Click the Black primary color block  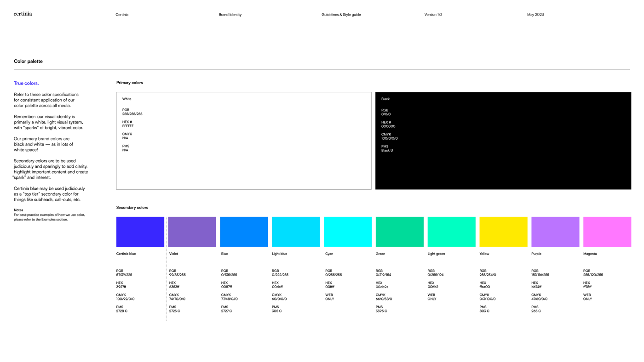[x=503, y=141]
